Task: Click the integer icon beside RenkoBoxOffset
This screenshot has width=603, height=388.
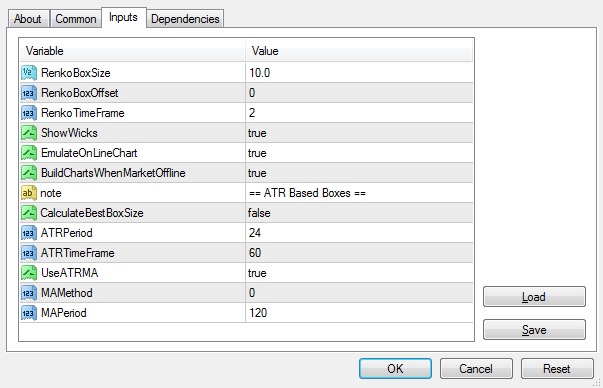Action: point(29,93)
